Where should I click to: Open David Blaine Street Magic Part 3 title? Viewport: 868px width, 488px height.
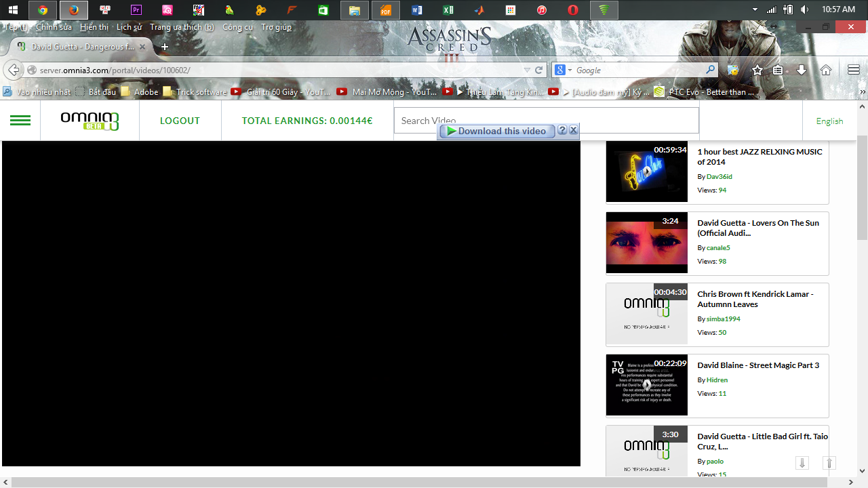(x=758, y=365)
